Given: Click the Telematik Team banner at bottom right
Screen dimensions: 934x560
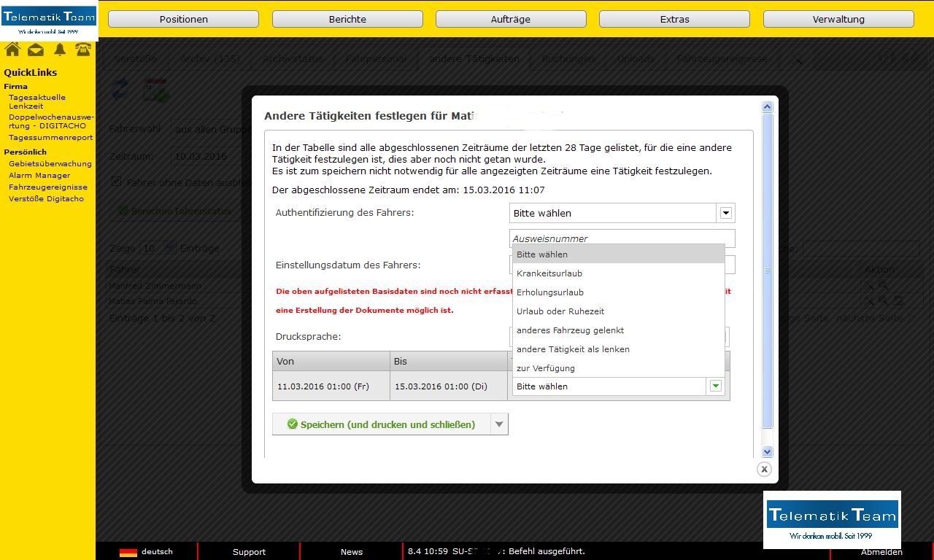Looking at the screenshot, I should [x=832, y=520].
